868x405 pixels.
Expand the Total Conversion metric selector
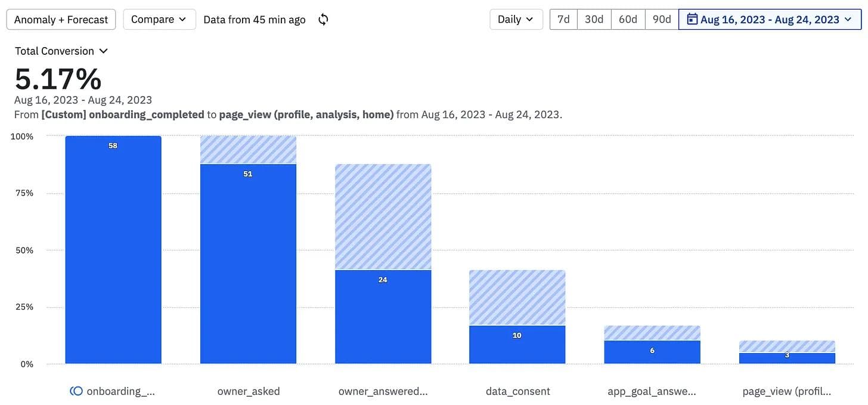pyautogui.click(x=61, y=51)
